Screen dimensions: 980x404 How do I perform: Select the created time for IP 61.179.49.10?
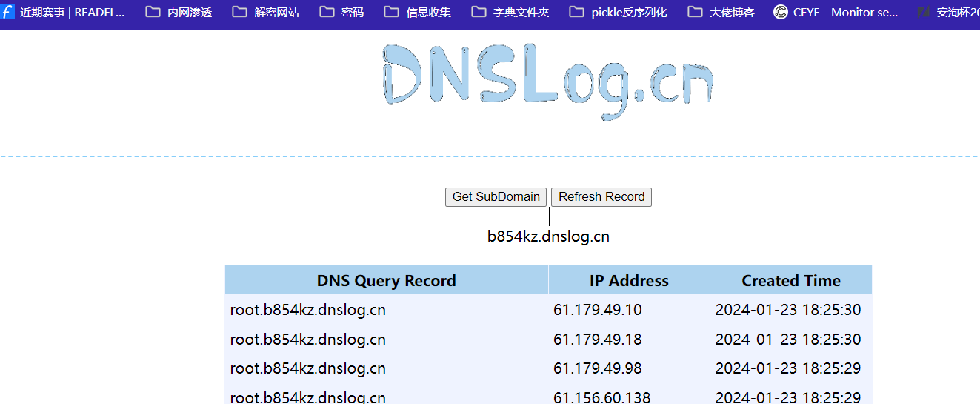point(788,310)
